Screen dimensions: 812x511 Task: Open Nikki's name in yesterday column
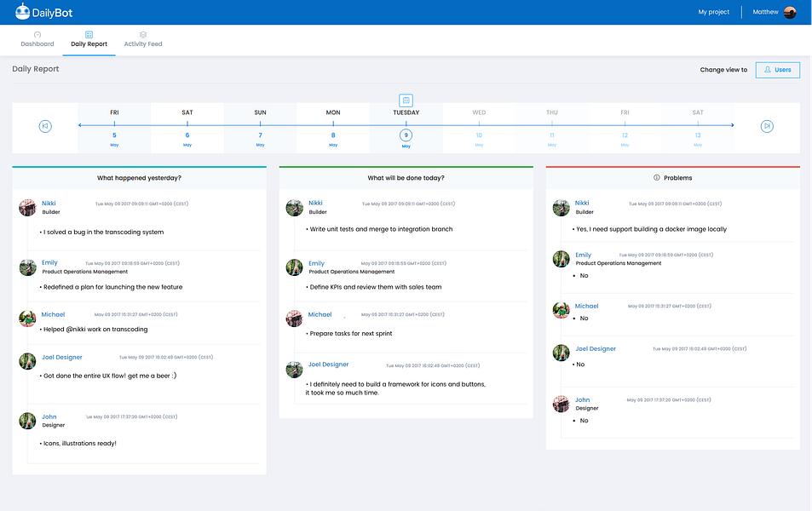click(49, 204)
